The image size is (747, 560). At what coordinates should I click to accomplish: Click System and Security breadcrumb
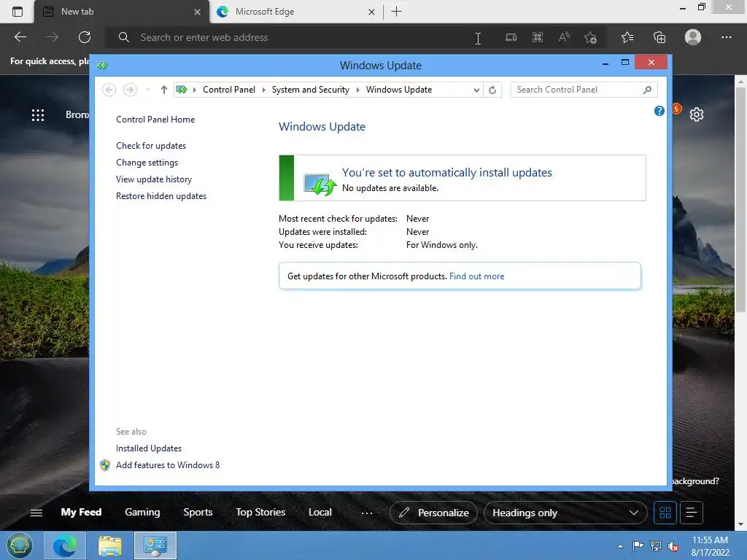311,90
